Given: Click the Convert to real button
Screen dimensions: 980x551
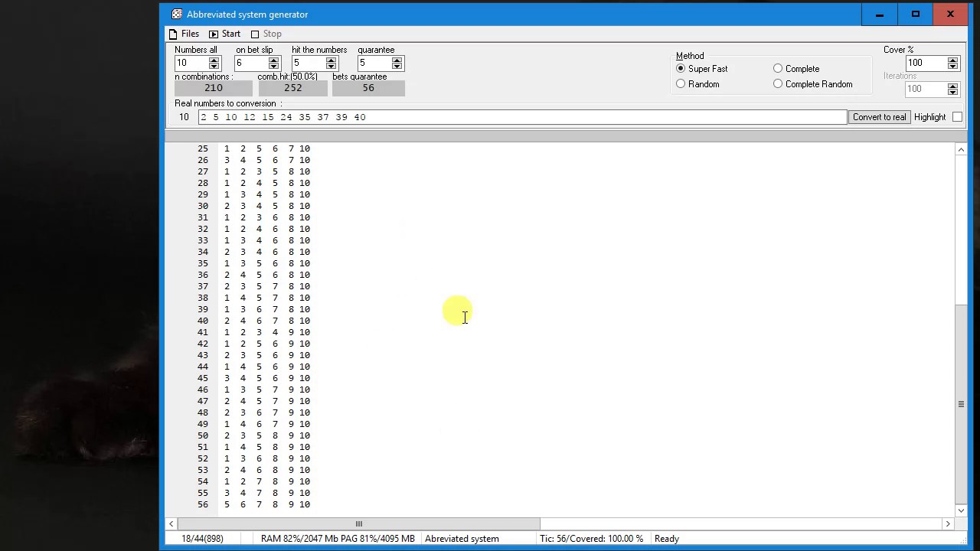Looking at the screenshot, I should (879, 117).
